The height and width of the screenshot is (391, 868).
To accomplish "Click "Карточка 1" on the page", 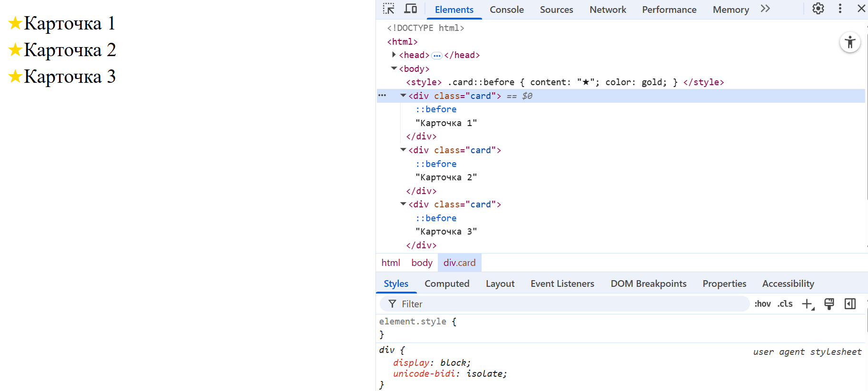I will point(69,23).
